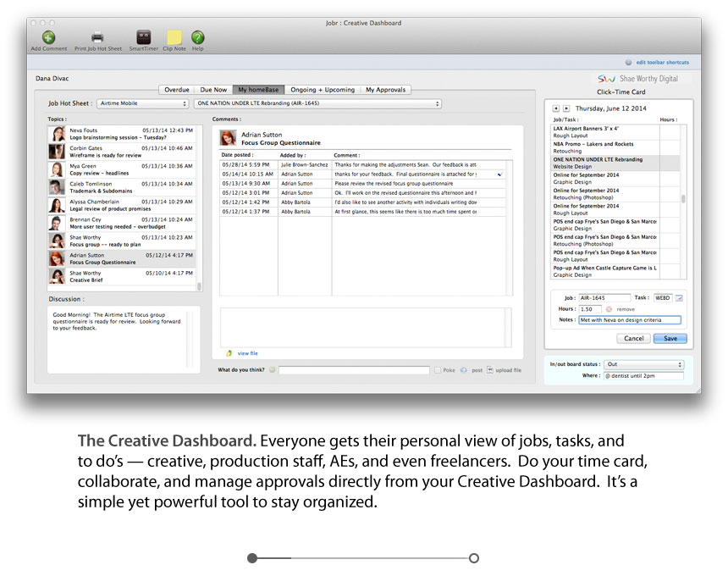
Task: Open the SmartTimer tool
Action: (x=144, y=37)
